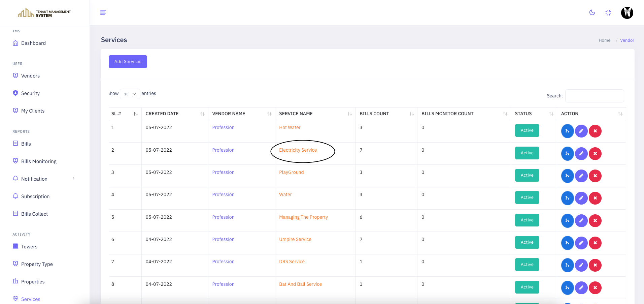Click the blue action icon for PlayGround row
This screenshot has height=304, width=644.
point(567,176)
